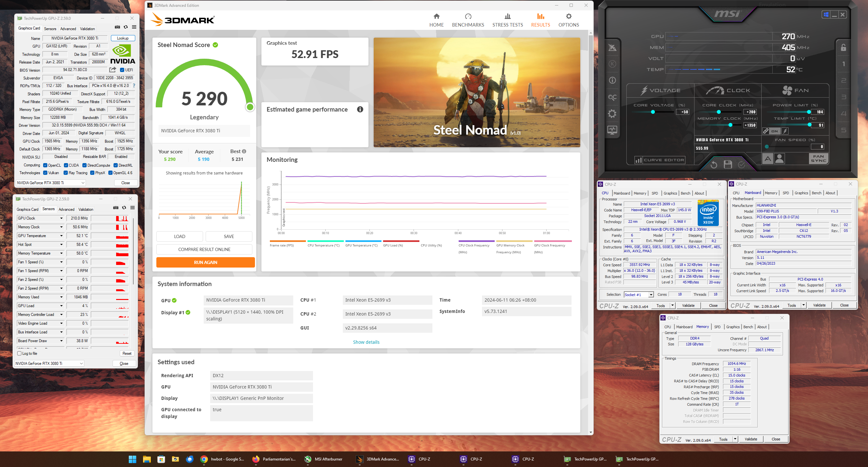Toggle Afterburner profile lock icon
This screenshot has height=467, width=868.
point(843,47)
